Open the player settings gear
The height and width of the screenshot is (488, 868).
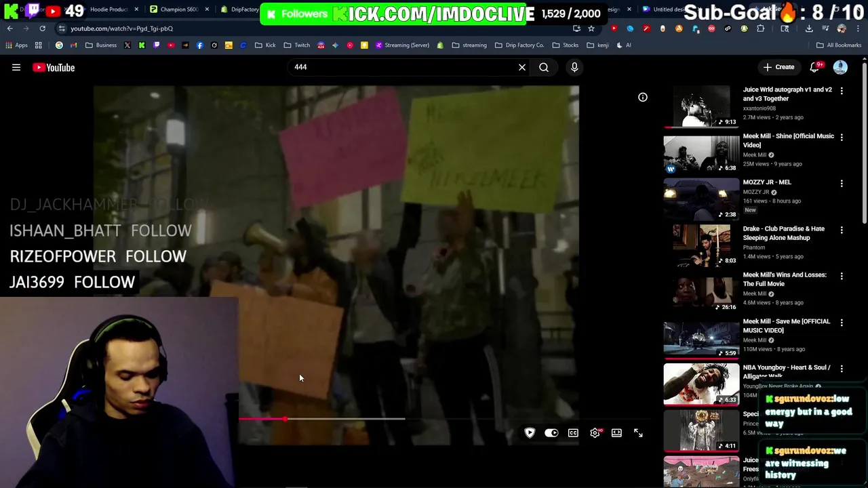[x=595, y=433]
